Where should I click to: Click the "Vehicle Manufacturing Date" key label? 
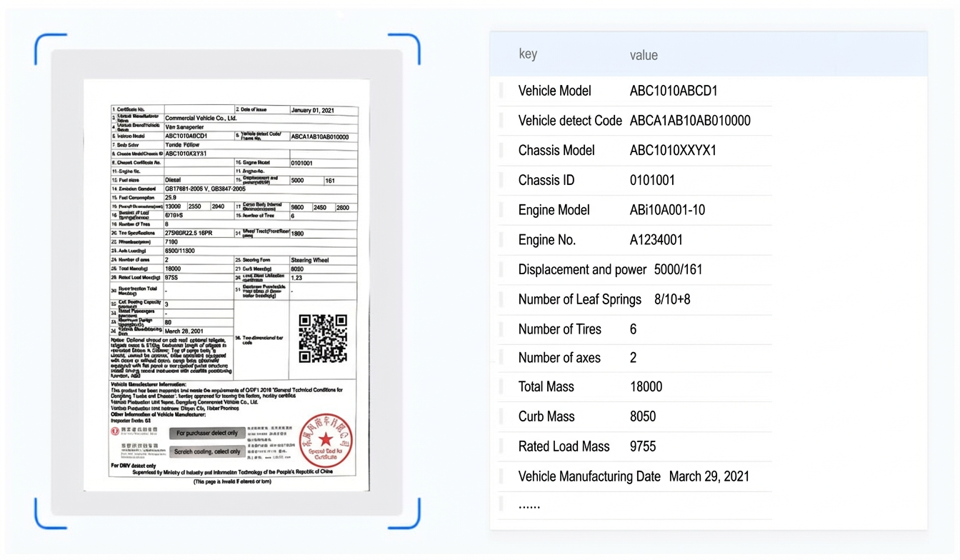click(589, 476)
